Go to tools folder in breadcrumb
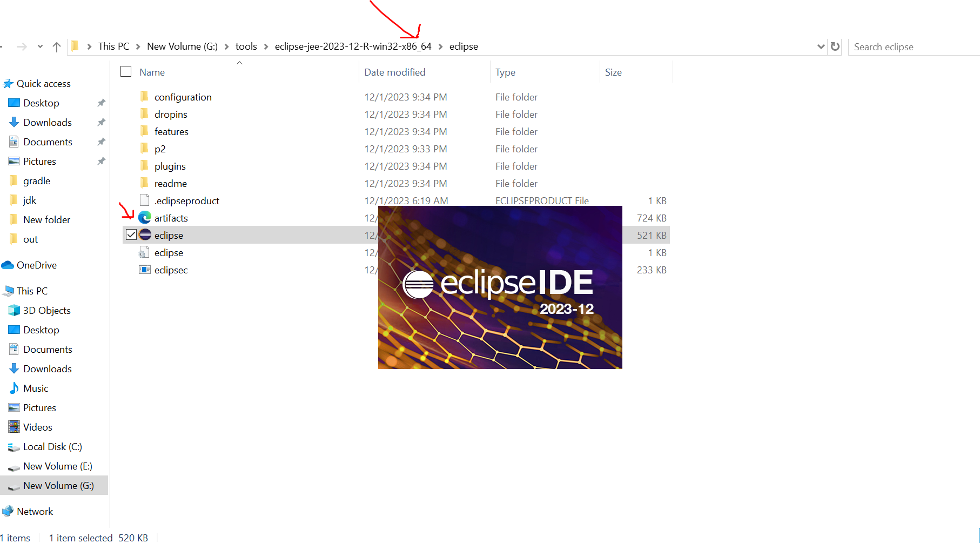 [x=246, y=46]
